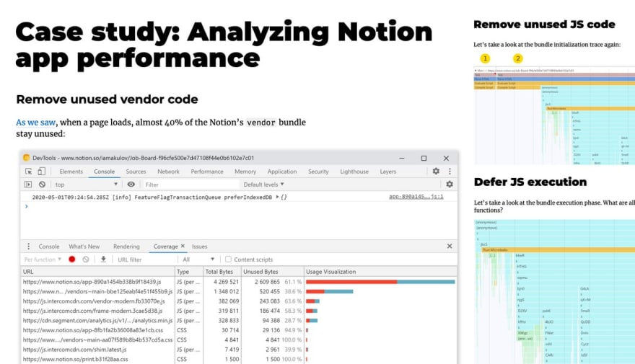Select the app-8fb1fa2b36008a83e1cb.css row

coord(239,330)
